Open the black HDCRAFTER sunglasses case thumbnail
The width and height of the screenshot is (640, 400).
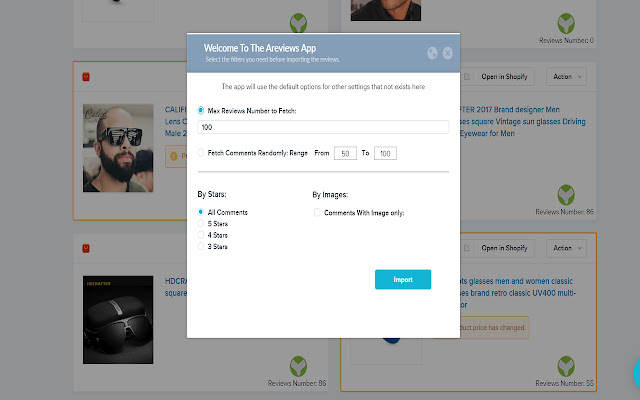tap(118, 320)
